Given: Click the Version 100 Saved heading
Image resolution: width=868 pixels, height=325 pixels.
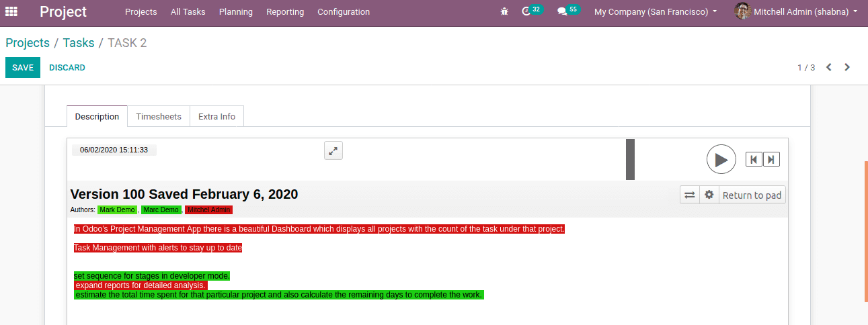Looking at the screenshot, I should click(x=184, y=194).
